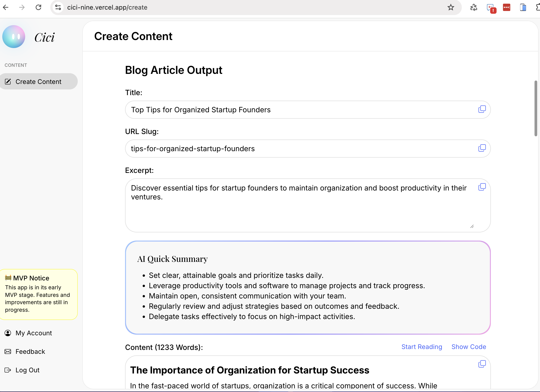This screenshot has height=392, width=540.
Task: Click bullet 'Maintain open, consistent communication'
Action: [x=247, y=296]
